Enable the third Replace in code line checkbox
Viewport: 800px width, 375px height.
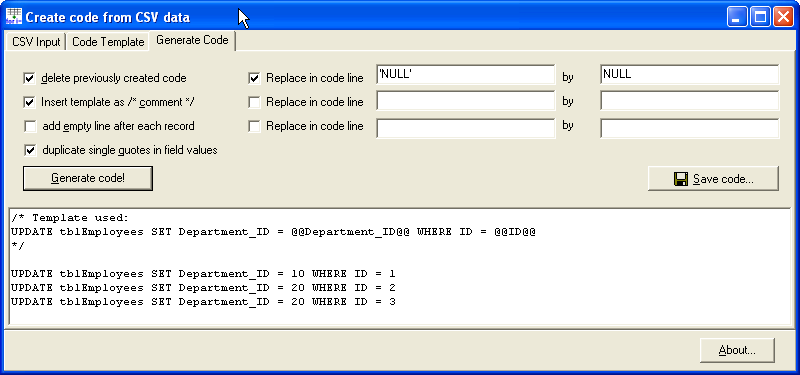[x=254, y=126]
